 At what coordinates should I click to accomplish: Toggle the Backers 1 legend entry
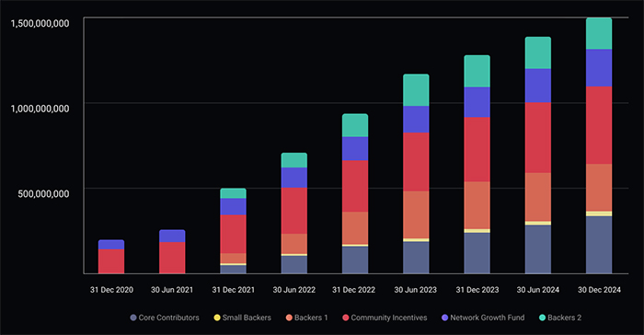point(306,318)
